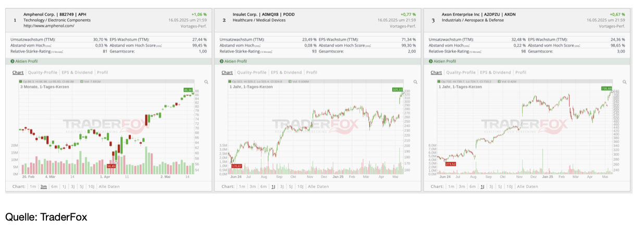Click the Technology / Electronic Components sector text

pyautogui.click(x=57, y=20)
